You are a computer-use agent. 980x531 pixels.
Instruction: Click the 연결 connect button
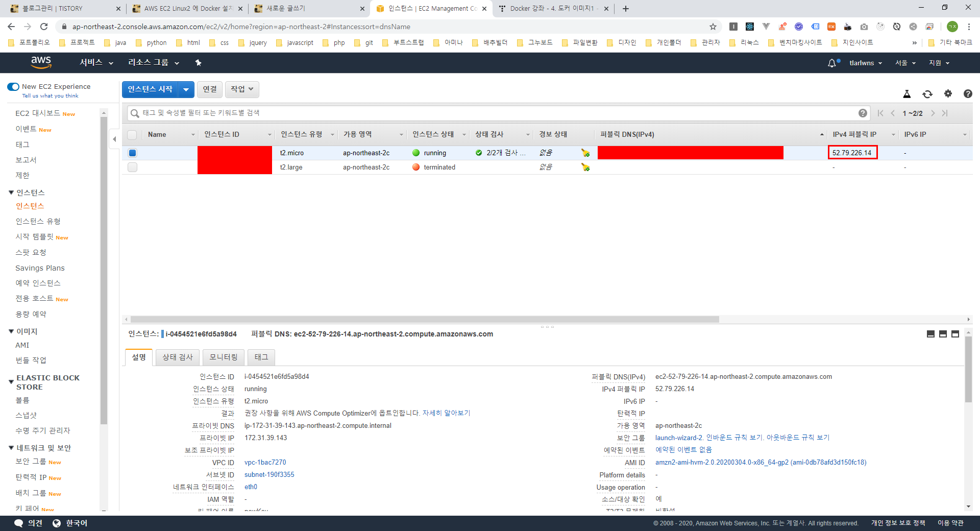[x=210, y=89]
